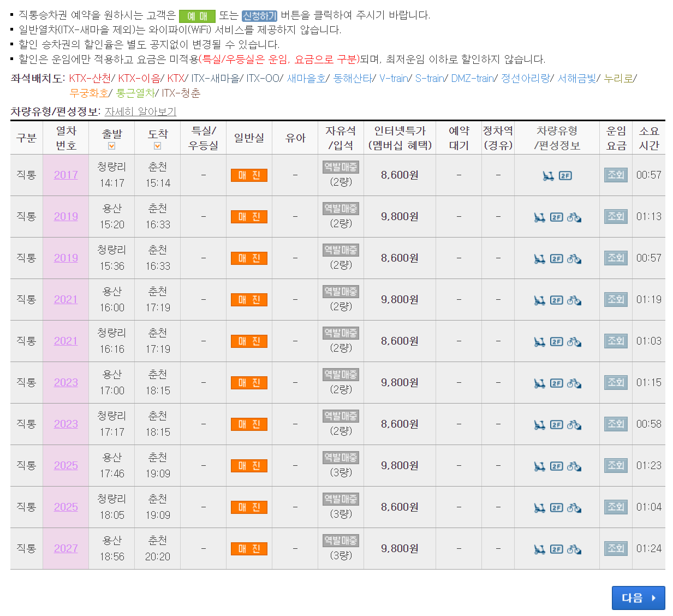Click the bicycle icon for the 16:00 train
This screenshot has width=673, height=616.
pyautogui.click(x=574, y=300)
